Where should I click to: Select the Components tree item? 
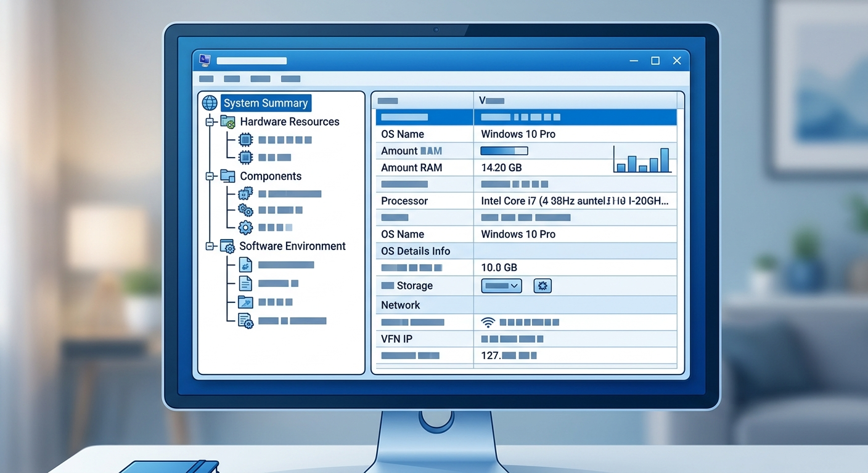coord(271,176)
